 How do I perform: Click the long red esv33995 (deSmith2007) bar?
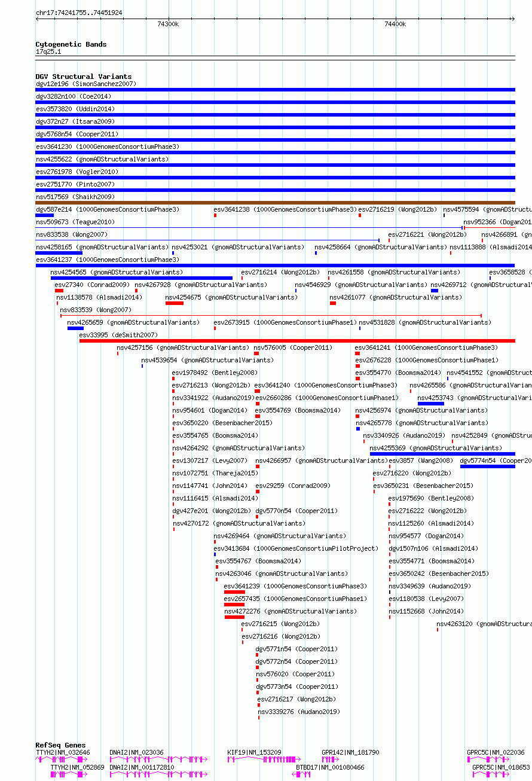coord(297,341)
